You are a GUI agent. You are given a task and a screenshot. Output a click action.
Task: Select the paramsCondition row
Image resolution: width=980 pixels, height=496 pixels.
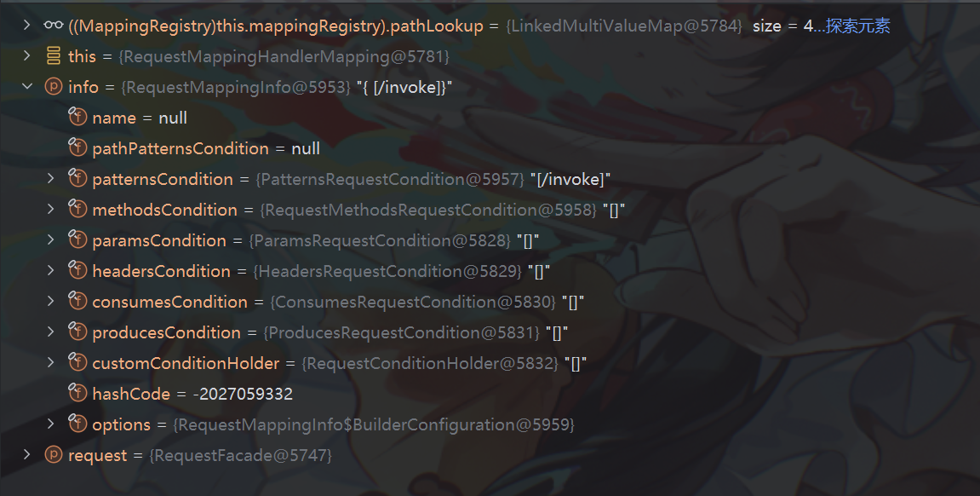(490, 240)
